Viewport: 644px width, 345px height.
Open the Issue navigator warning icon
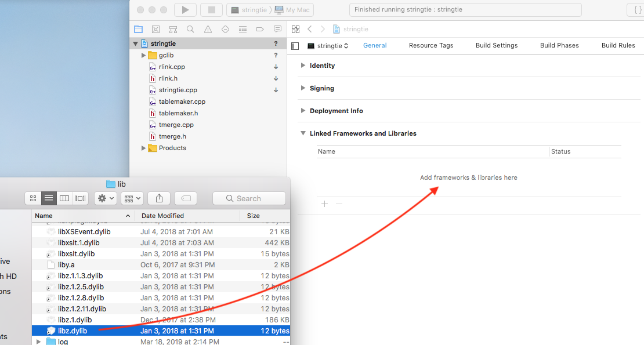click(x=208, y=29)
